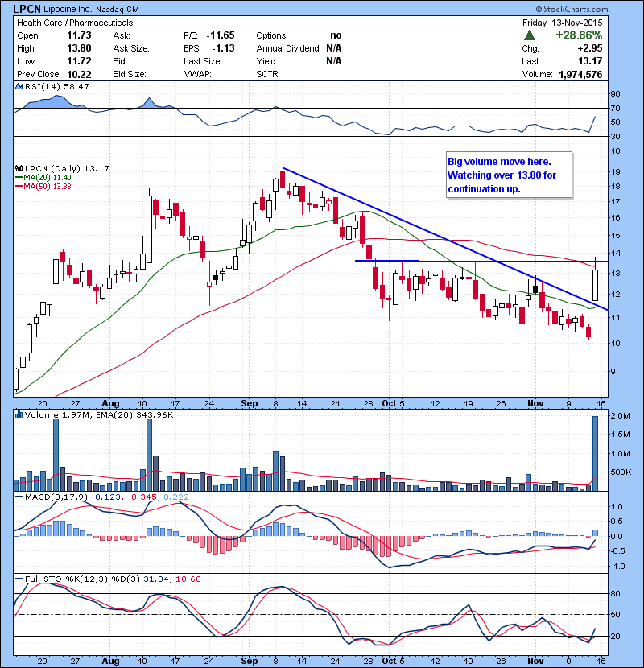644x668 pixels.
Task: Click the green up-triangle next to +28.86%
Action: (530, 35)
